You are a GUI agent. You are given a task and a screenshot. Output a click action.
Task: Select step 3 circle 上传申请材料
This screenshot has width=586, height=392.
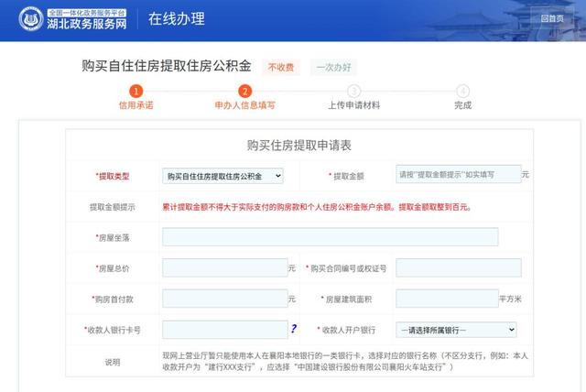(354, 91)
